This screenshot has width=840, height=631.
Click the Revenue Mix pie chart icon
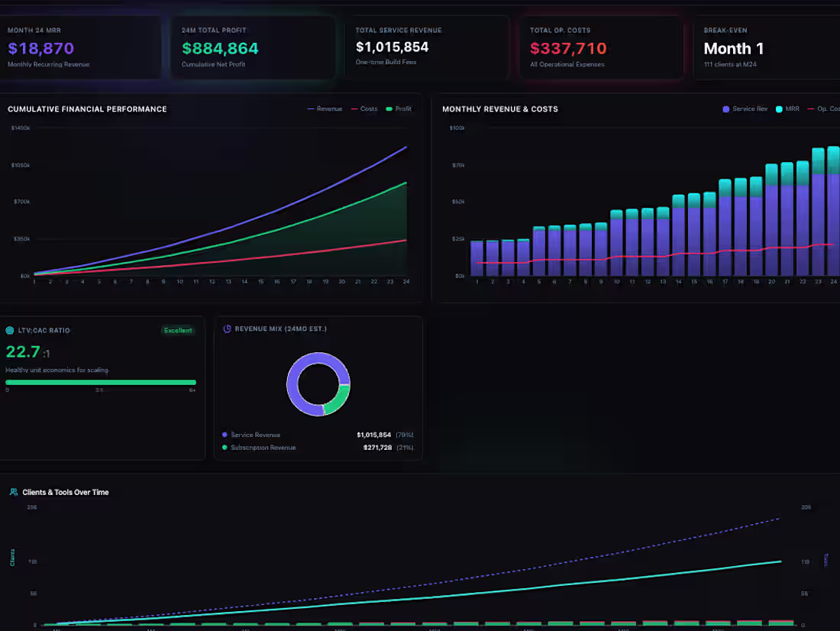click(x=227, y=328)
